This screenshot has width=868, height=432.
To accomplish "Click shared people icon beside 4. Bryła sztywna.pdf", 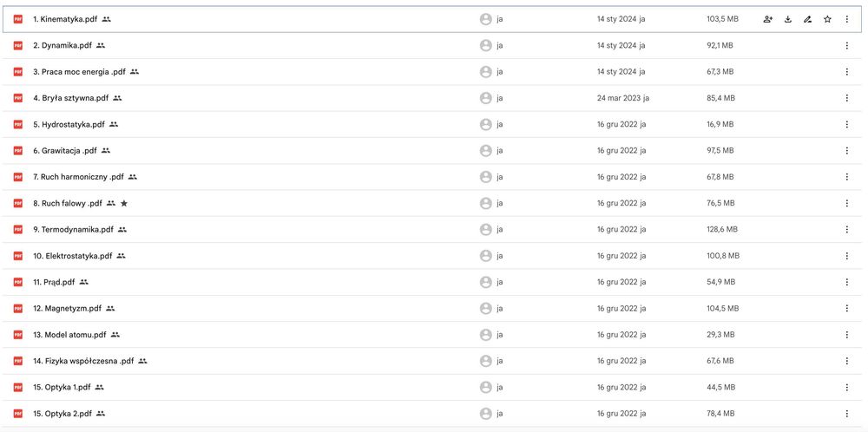I will (117, 98).
